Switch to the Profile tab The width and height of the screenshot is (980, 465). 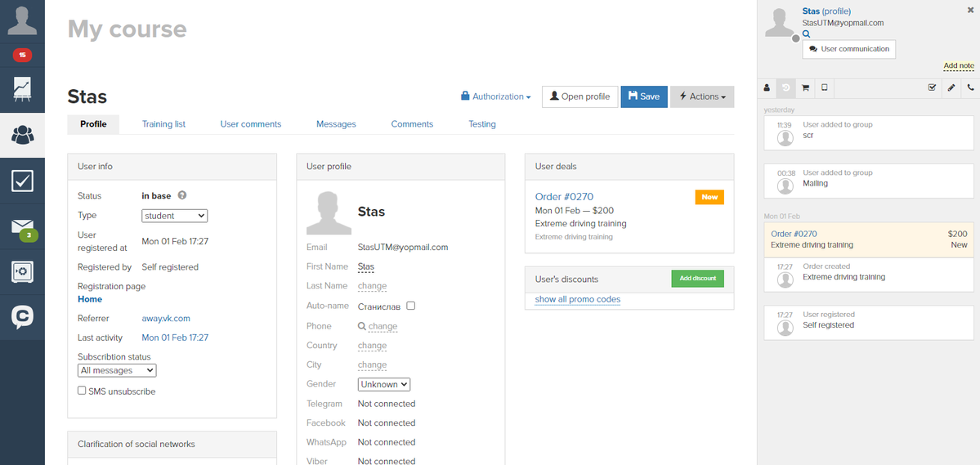point(93,124)
